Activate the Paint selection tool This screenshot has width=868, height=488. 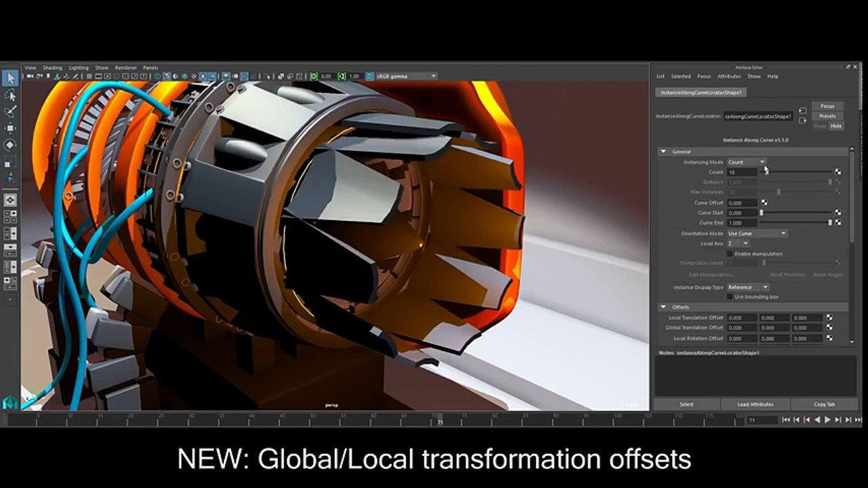click(x=10, y=112)
